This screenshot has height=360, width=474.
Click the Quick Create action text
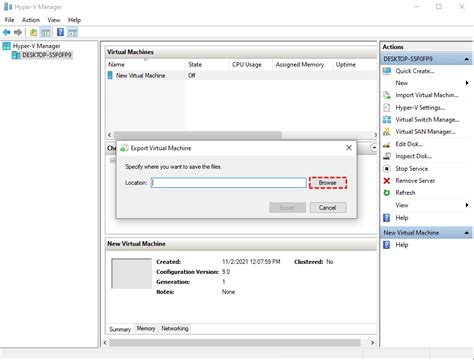click(x=415, y=71)
